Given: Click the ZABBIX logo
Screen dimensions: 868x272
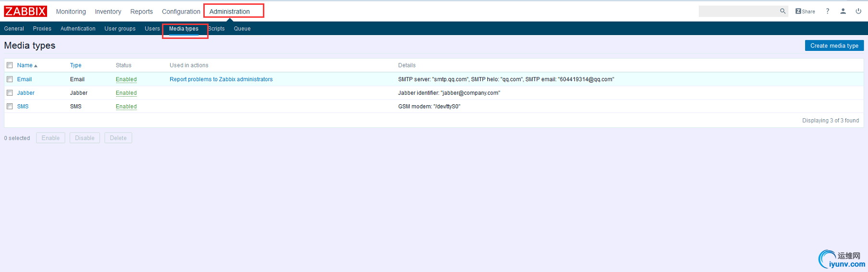Looking at the screenshot, I should click(x=25, y=11).
